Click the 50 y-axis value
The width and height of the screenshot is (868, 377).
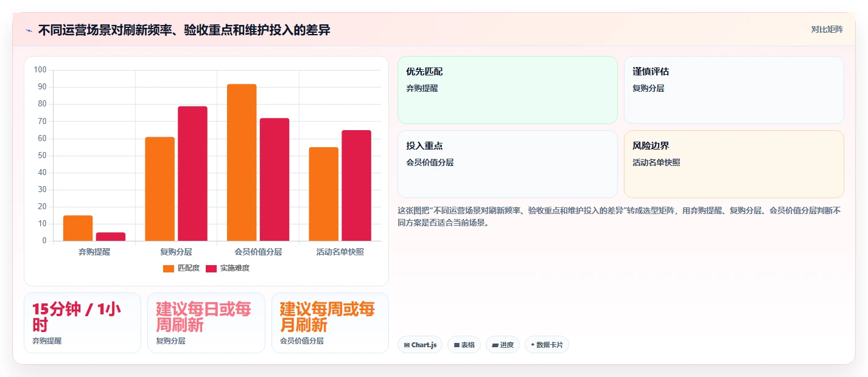pos(42,156)
